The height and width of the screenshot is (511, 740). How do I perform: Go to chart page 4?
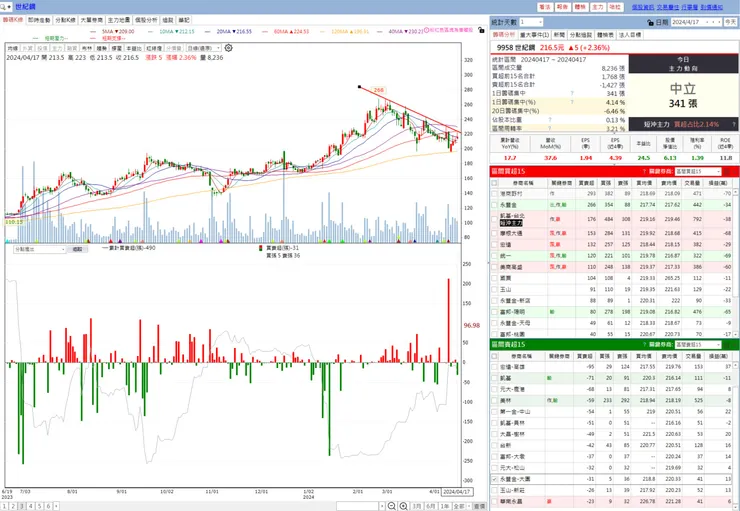(31, 506)
